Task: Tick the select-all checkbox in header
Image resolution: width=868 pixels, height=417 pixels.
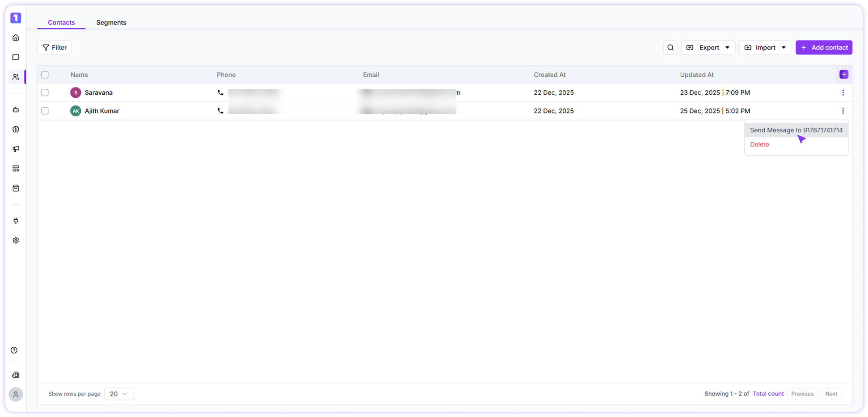Action: (x=45, y=75)
